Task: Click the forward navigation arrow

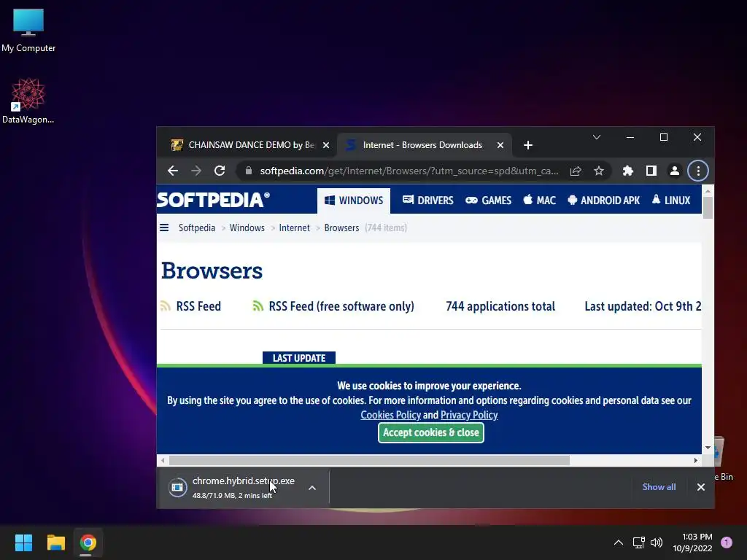Action: [x=196, y=171]
